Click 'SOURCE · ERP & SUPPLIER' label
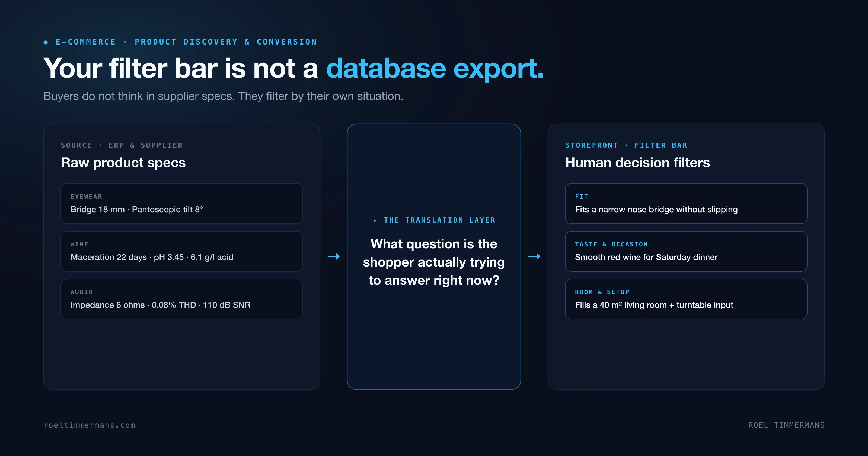The width and height of the screenshot is (868, 456). (122, 145)
